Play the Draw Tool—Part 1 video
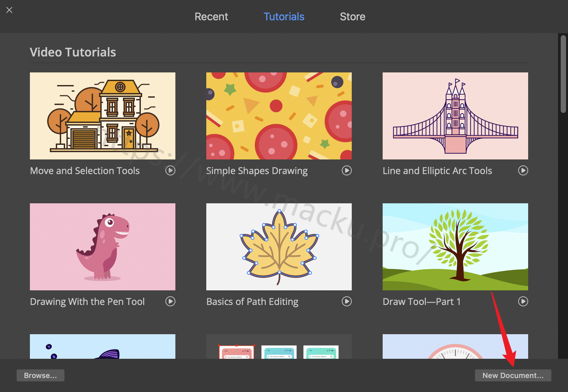 tap(523, 301)
